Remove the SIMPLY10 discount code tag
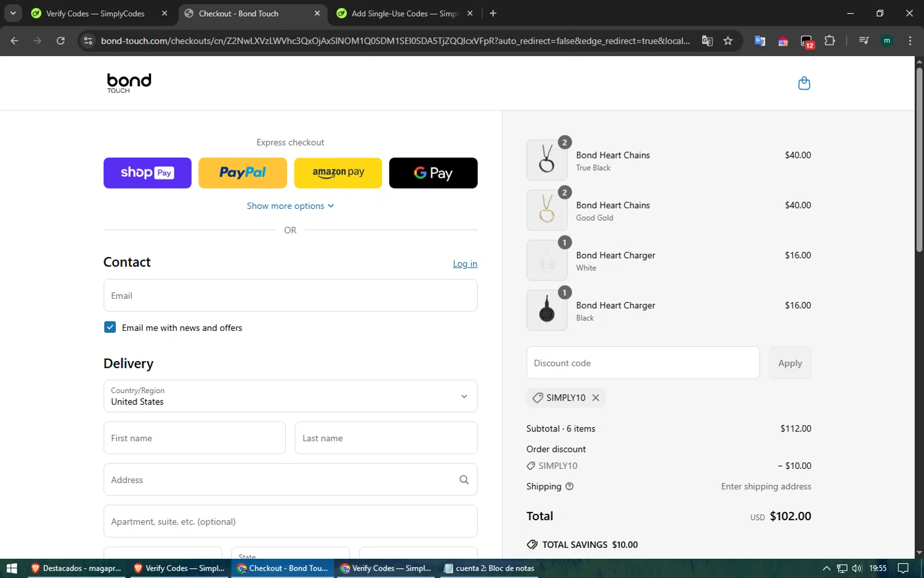 click(596, 397)
